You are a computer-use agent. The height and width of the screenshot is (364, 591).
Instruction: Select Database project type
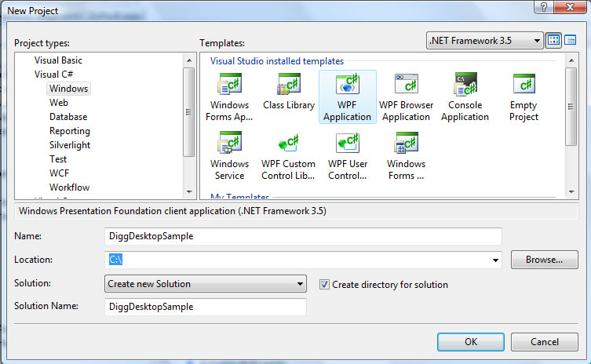click(x=68, y=117)
